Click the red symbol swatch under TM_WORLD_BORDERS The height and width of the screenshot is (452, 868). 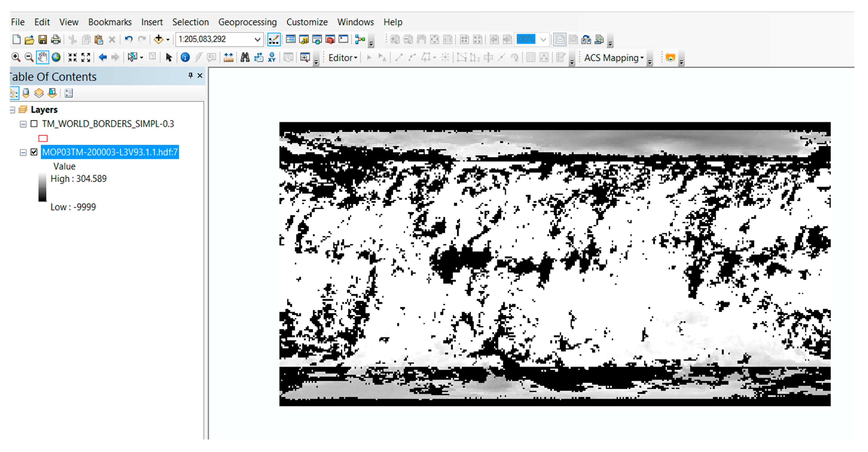click(42, 138)
